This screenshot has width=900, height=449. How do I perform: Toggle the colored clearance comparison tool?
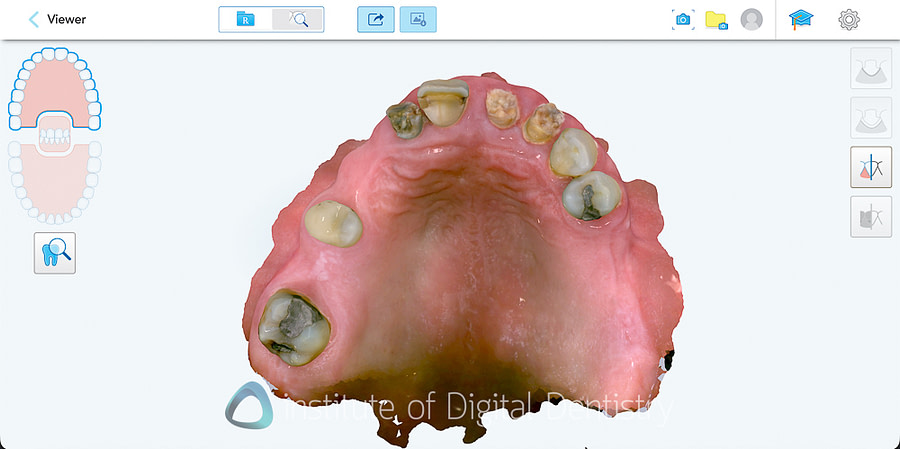point(870,167)
